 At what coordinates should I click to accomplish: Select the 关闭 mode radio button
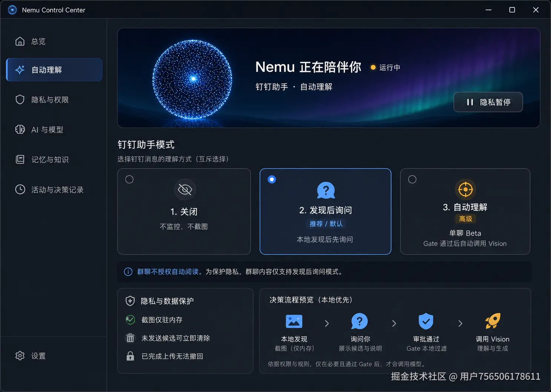[129, 179]
